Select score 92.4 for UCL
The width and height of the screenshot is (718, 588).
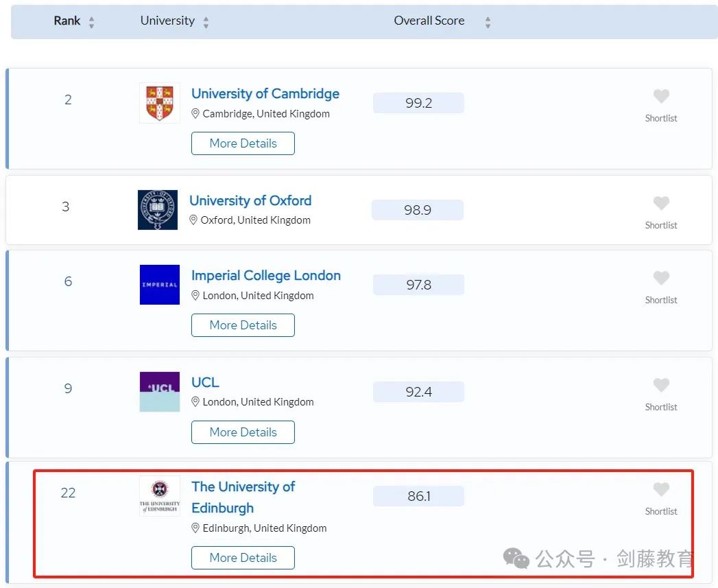coord(418,392)
